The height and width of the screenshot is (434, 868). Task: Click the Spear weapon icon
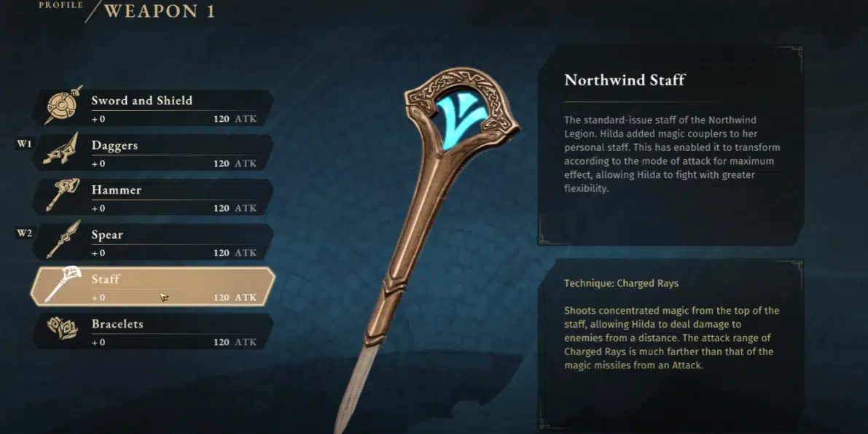point(63,239)
